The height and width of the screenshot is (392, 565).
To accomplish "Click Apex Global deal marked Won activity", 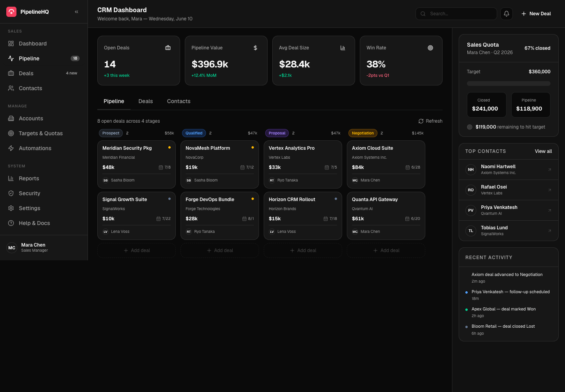I will coord(508,312).
